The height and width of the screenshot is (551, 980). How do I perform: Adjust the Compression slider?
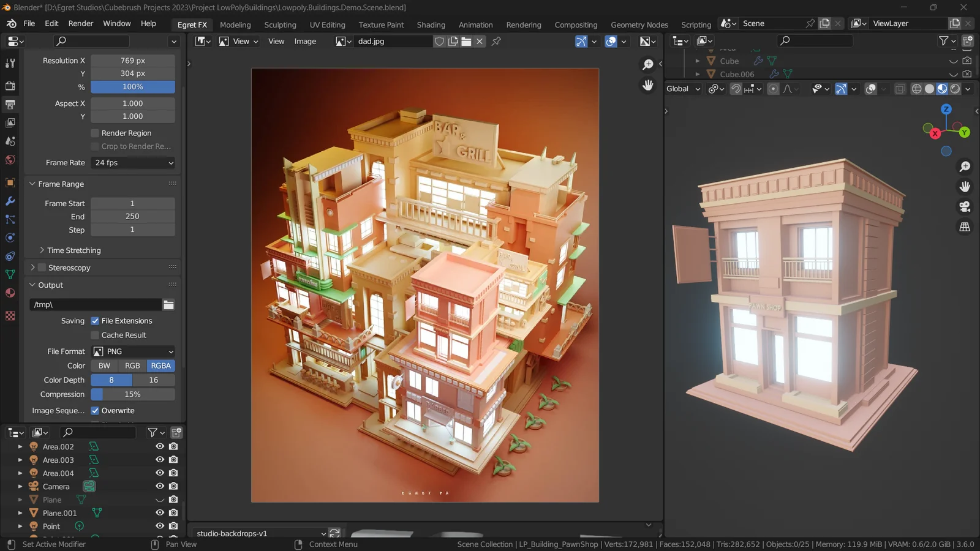click(x=132, y=394)
